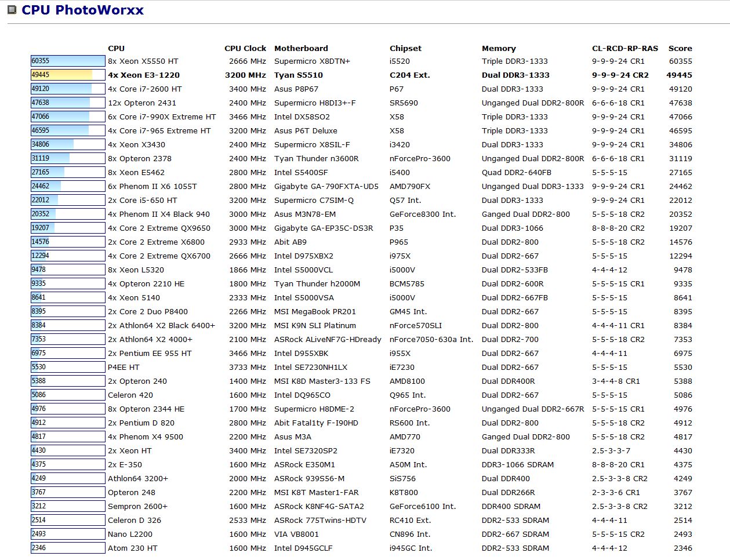Select 4x Core 2 Extreme QX6700
This screenshot has width=730, height=560.
159,256
